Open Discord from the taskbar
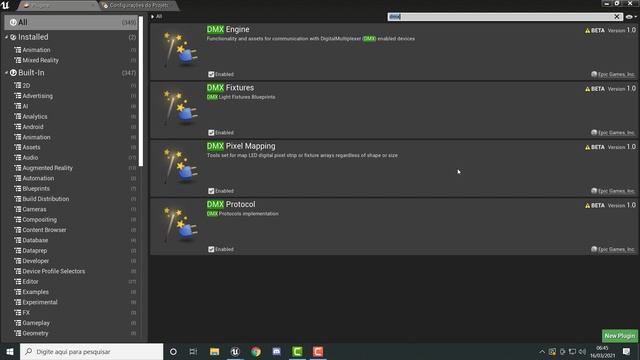Image resolution: width=640 pixels, height=360 pixels. point(276,351)
